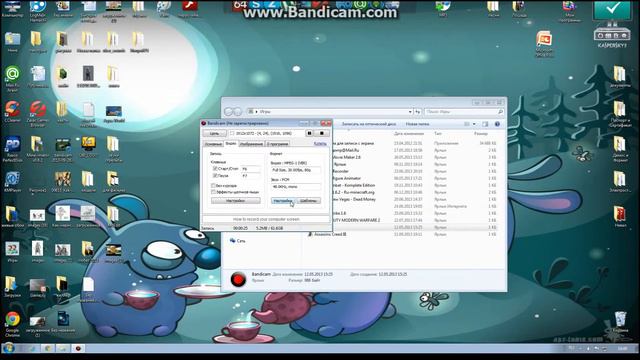
Task: Open the Цель target dropdown in Bandicam
Action: [x=214, y=133]
